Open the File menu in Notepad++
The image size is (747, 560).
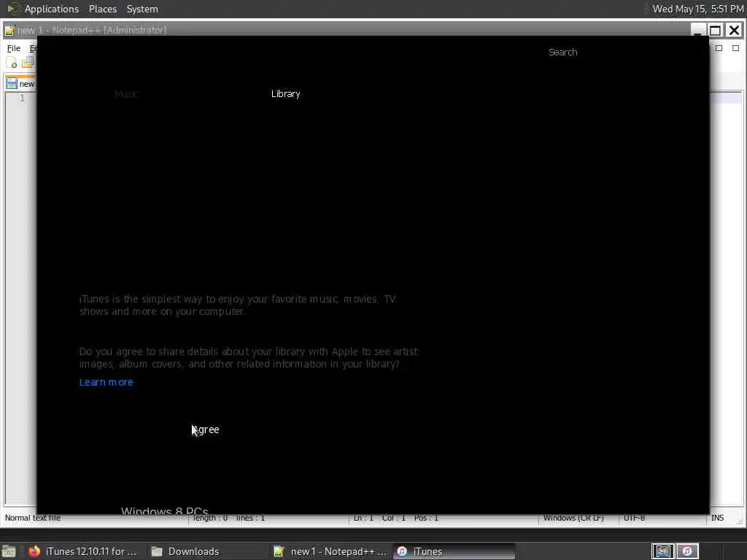(x=13, y=48)
